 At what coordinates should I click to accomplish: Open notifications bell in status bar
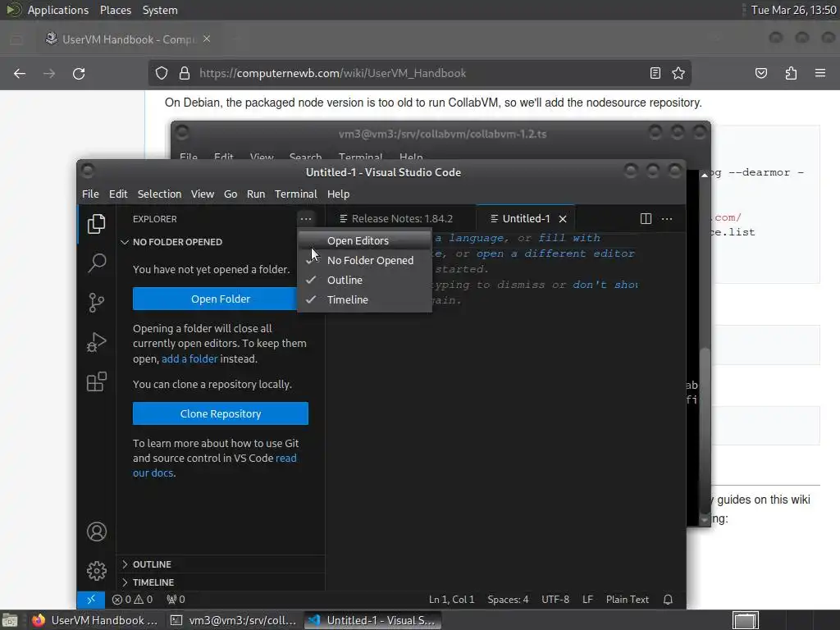coord(668,600)
